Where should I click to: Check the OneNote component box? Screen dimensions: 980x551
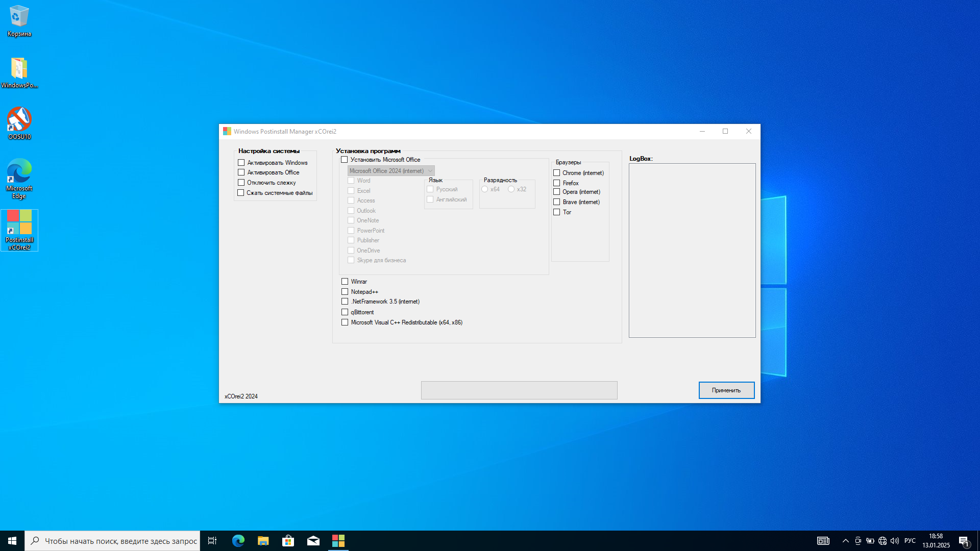pos(351,220)
